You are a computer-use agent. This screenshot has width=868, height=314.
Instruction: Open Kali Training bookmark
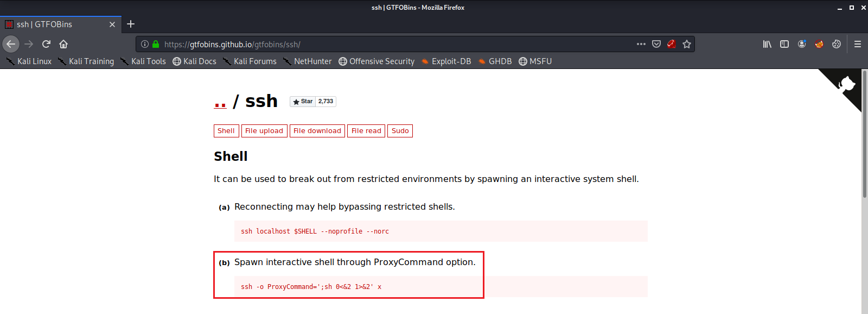[x=86, y=61]
